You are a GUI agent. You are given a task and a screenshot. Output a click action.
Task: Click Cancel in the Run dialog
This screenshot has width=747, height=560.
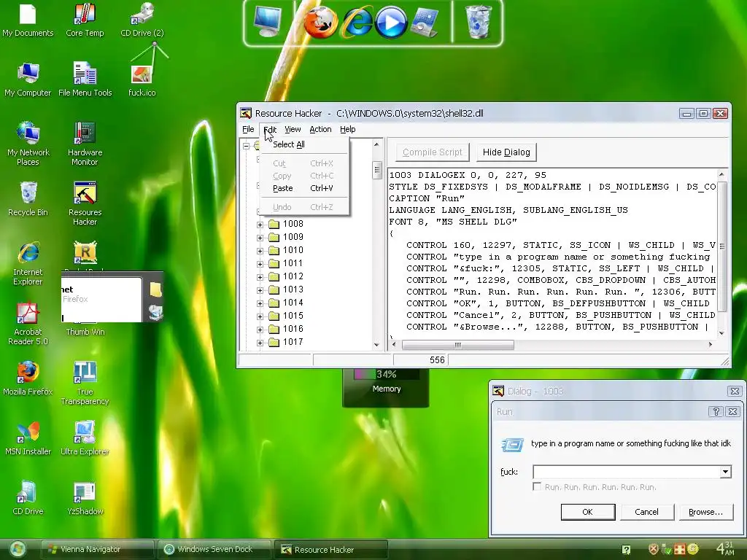click(x=646, y=512)
